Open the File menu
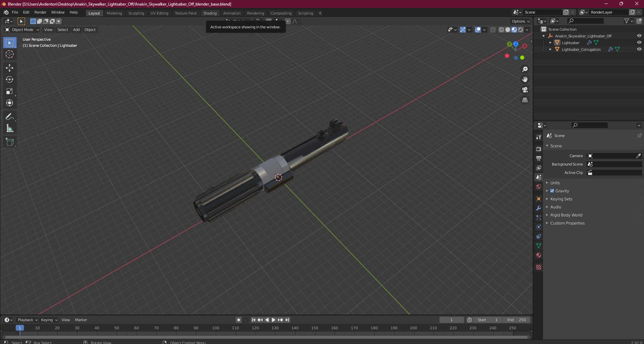Image resolution: width=644 pixels, height=344 pixels. [15, 12]
